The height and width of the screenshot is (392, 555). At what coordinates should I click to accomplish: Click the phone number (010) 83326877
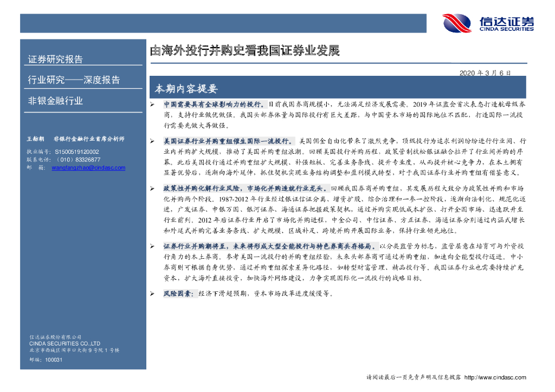[x=79, y=160]
